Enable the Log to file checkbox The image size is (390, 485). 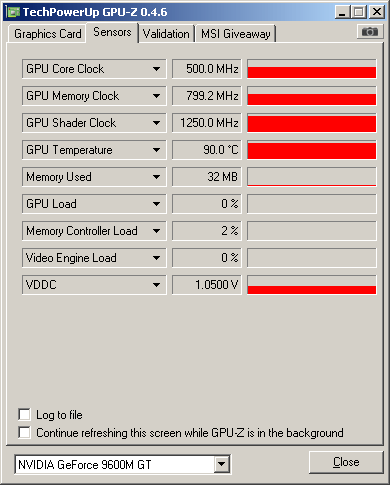(25, 415)
